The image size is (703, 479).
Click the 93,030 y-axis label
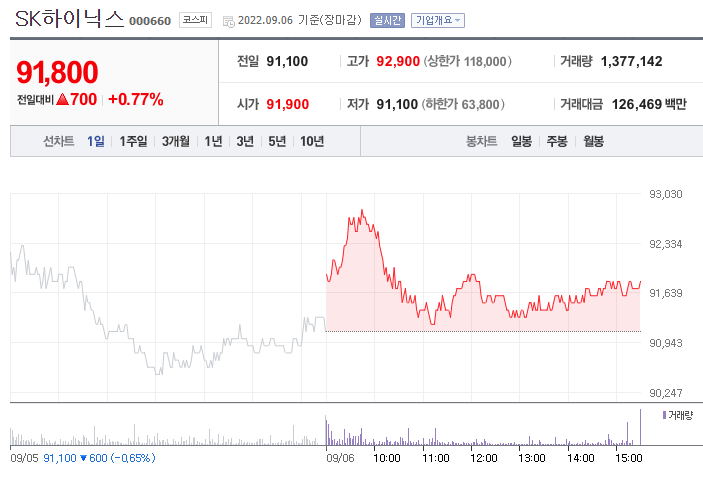click(666, 194)
